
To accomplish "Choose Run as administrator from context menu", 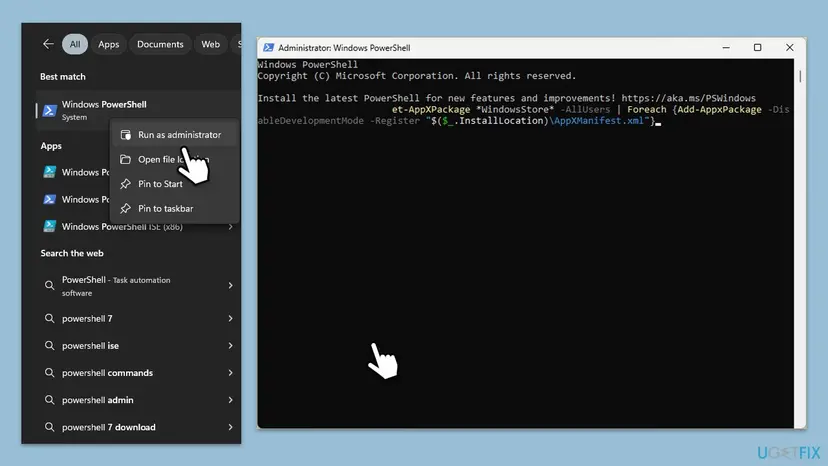I will [175, 135].
